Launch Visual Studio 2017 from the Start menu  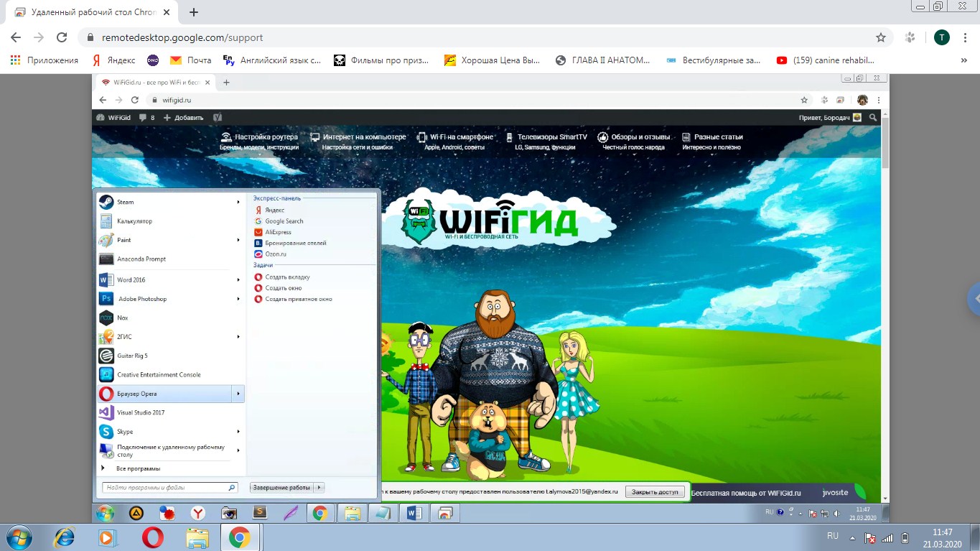click(x=170, y=412)
